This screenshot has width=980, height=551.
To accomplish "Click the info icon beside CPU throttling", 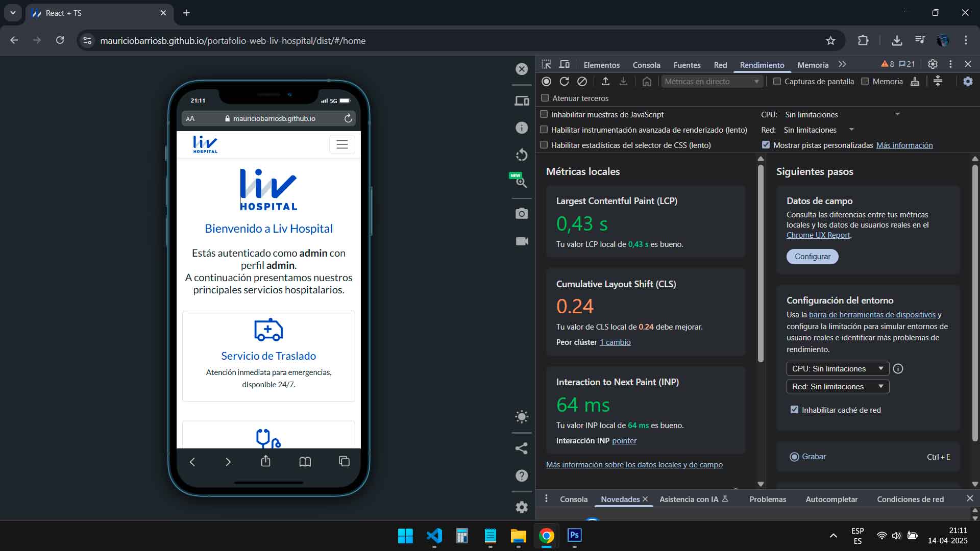I will pos(898,368).
